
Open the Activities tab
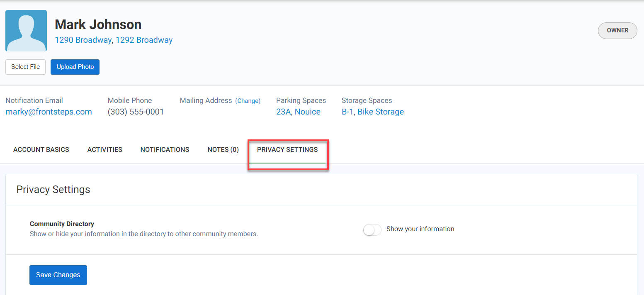104,149
